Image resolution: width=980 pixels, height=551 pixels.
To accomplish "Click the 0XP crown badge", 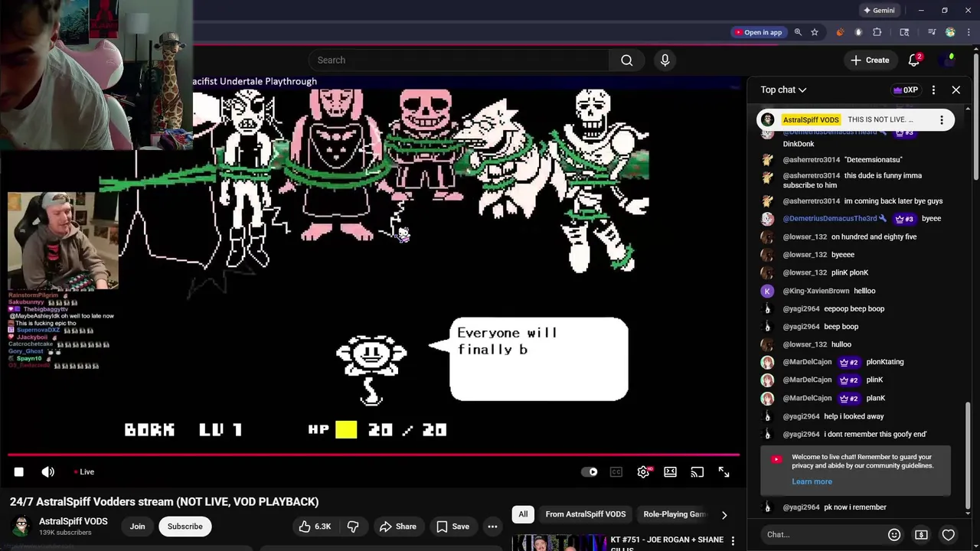I will [906, 90].
